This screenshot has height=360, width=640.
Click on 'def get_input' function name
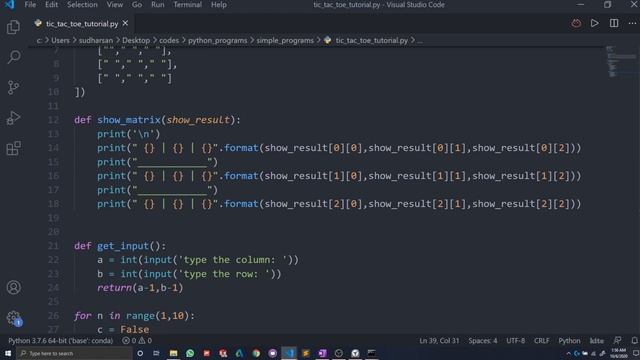(x=123, y=246)
